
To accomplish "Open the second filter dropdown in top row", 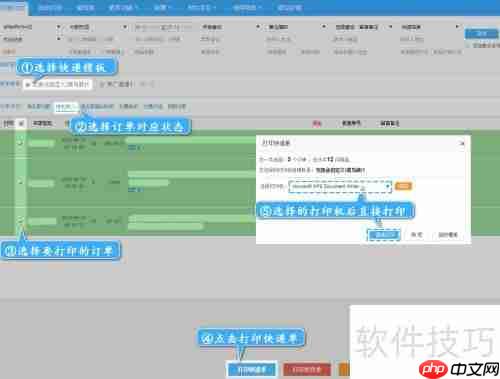I will pyautogui.click(x=98, y=27).
